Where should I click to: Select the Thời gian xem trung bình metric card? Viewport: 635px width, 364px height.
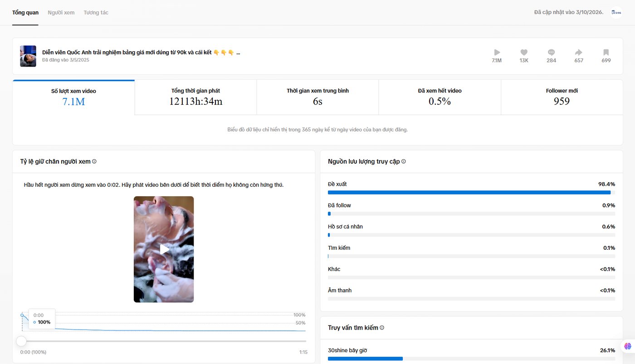tap(317, 97)
